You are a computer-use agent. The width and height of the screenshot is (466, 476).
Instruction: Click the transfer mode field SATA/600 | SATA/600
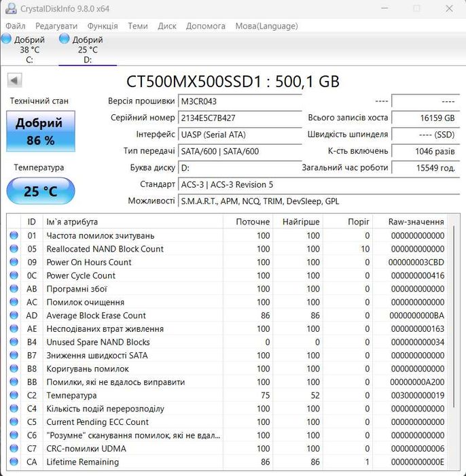pyautogui.click(x=240, y=151)
